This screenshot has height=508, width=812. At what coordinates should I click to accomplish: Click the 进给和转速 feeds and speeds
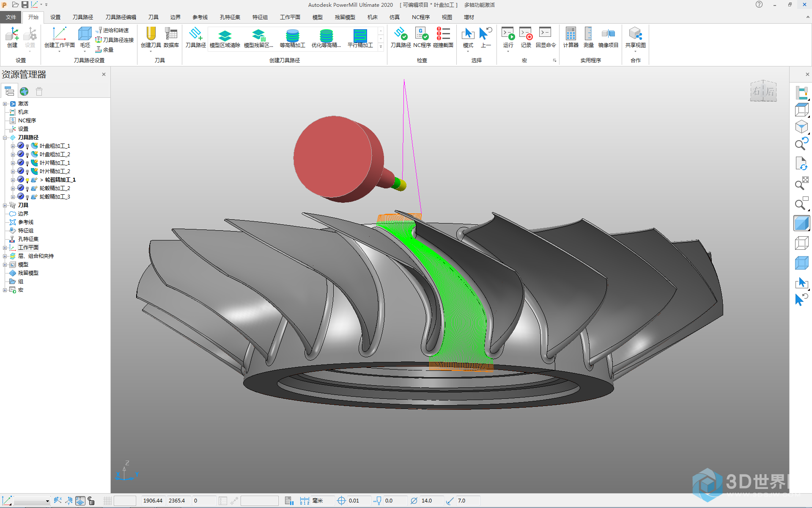click(x=112, y=30)
